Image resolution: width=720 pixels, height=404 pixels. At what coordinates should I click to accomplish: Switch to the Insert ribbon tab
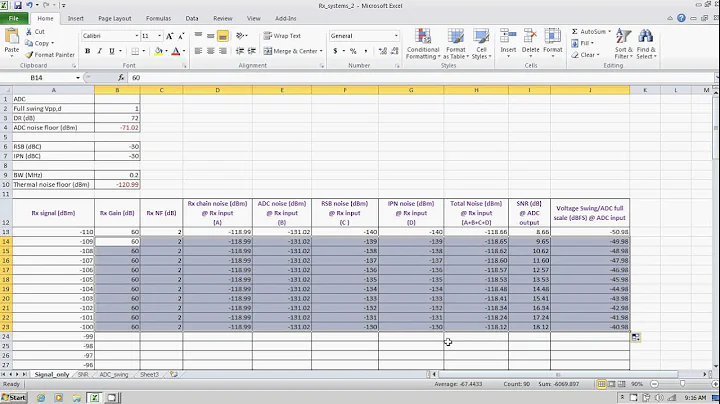coord(75,18)
